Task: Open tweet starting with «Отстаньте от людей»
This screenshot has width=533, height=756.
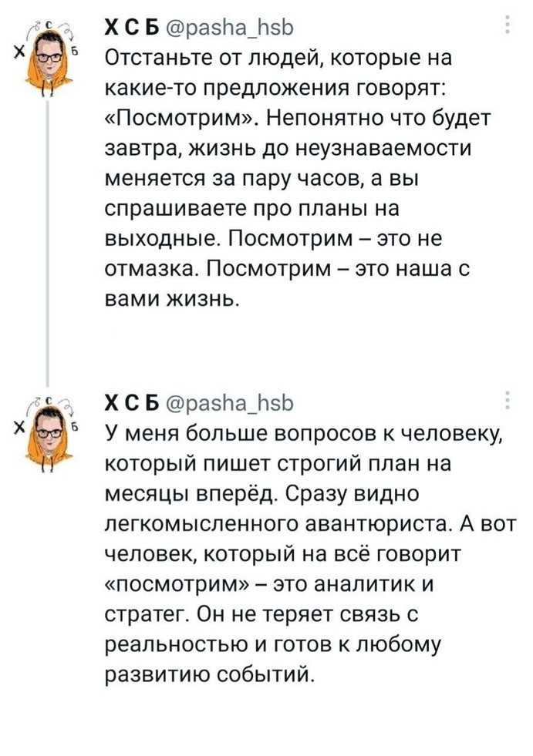Action: [x=299, y=179]
